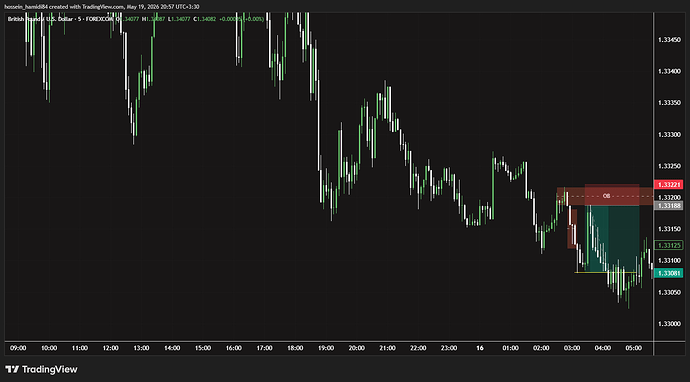
Task: Click the 09:00 time axis label
Action: tap(18, 348)
